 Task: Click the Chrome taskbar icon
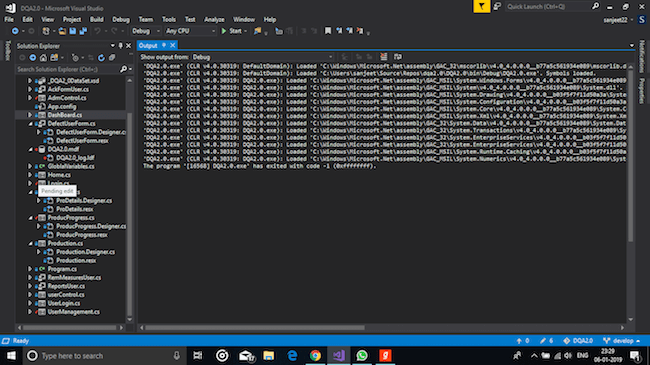315,355
